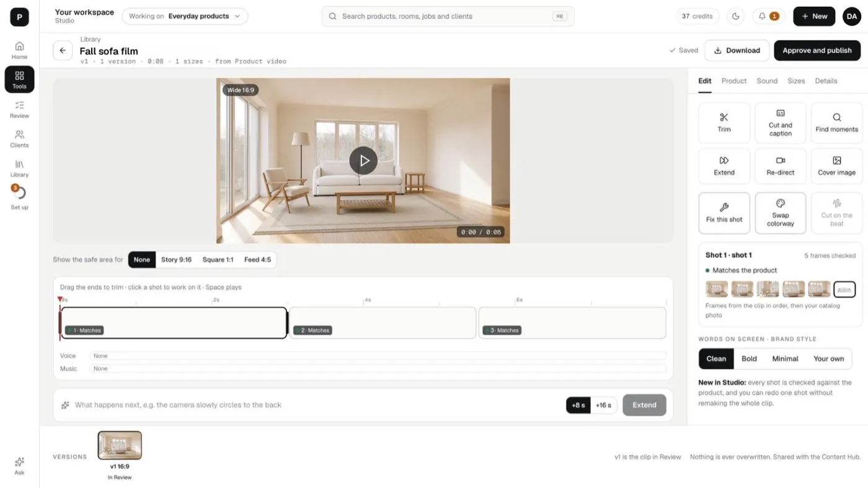Select the Cut and caption tool
Image resolution: width=868 pixels, height=488 pixels.
coord(781,123)
